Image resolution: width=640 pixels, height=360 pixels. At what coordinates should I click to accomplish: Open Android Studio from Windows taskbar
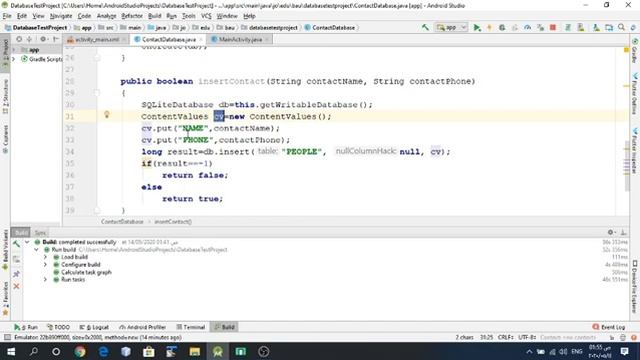[x=218, y=351]
